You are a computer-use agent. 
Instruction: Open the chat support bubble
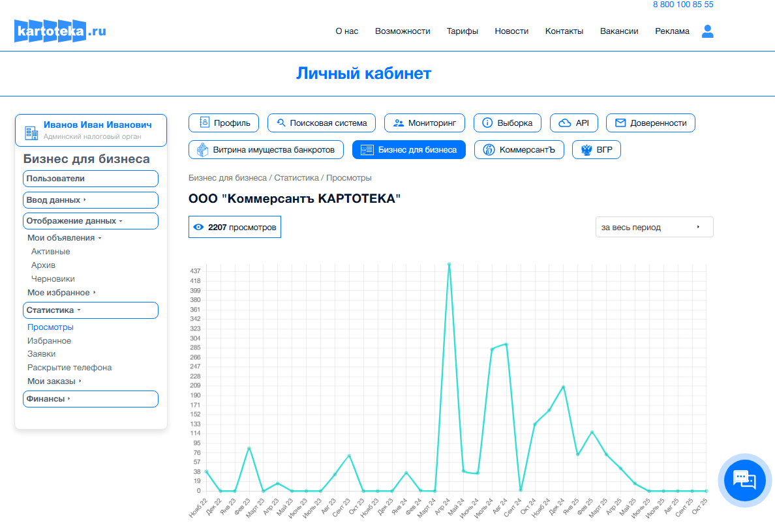pos(744,480)
